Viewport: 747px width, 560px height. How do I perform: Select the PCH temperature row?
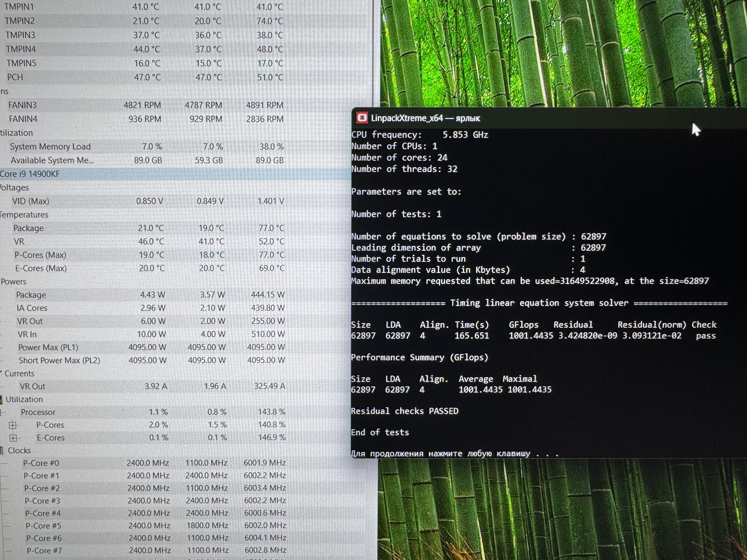point(15,77)
